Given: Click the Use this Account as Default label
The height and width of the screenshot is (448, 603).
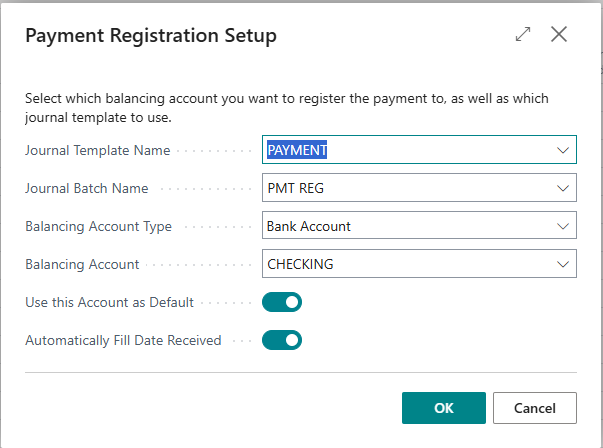Looking at the screenshot, I should (x=109, y=302).
